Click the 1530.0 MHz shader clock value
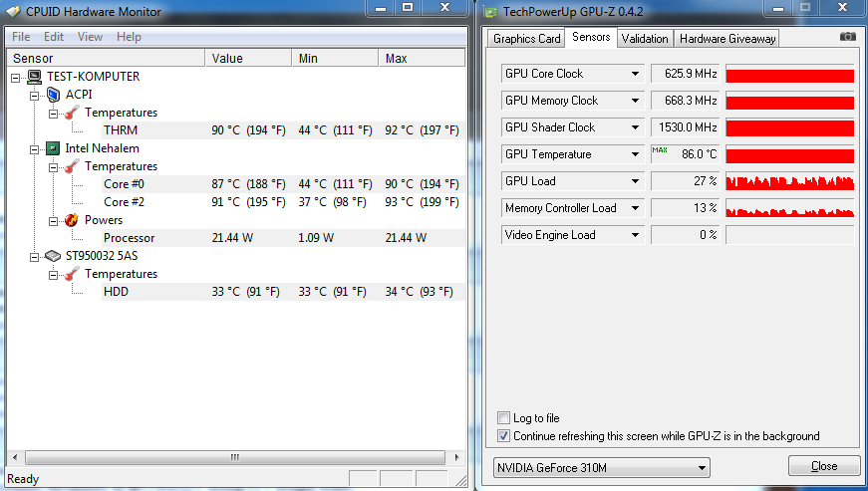 click(685, 127)
